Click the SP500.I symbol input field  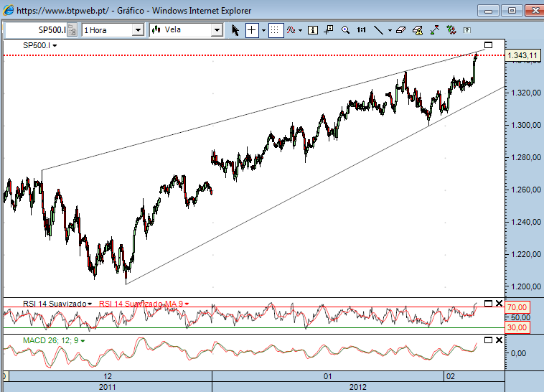(35, 30)
